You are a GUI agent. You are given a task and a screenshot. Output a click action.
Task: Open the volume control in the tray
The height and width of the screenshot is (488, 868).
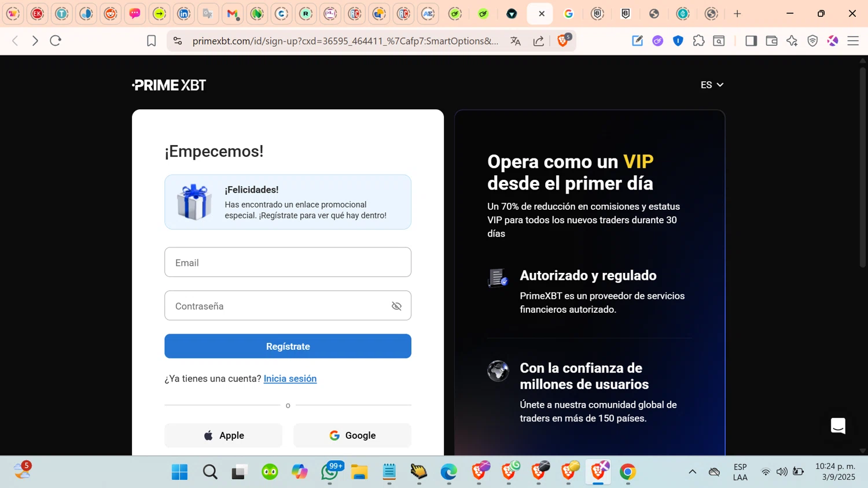pos(782,472)
